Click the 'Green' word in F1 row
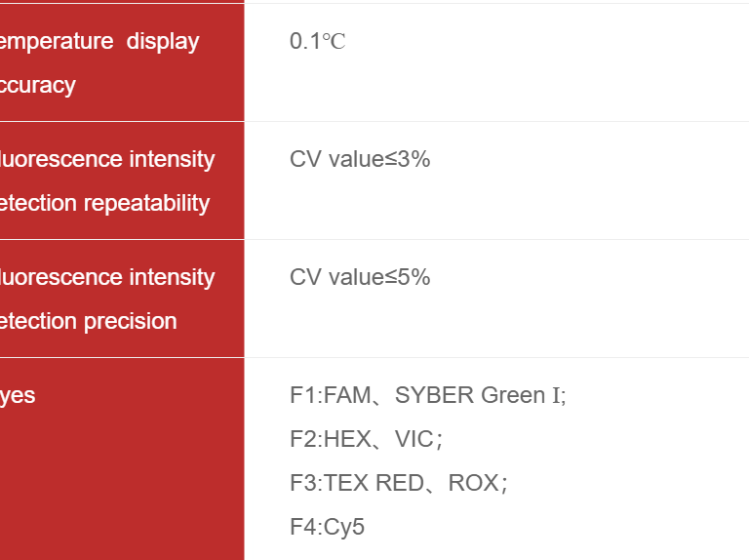The height and width of the screenshot is (560, 749). 513,395
